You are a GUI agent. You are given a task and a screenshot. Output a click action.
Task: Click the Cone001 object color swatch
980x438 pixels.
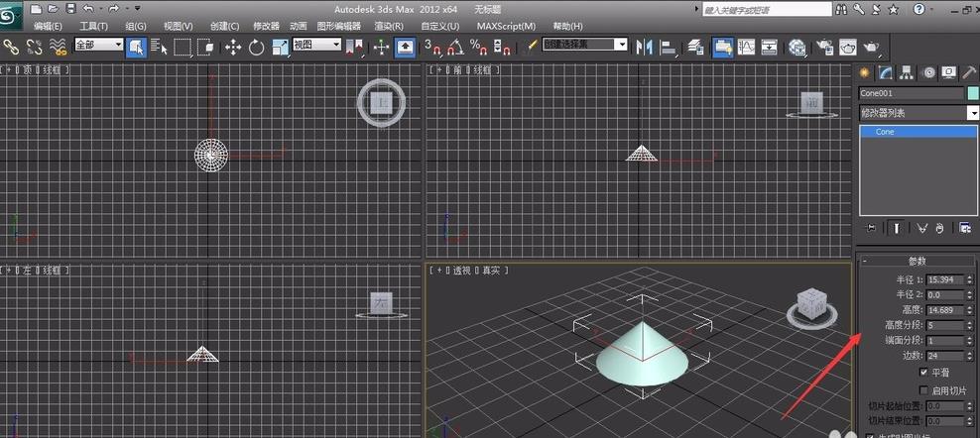click(972, 94)
